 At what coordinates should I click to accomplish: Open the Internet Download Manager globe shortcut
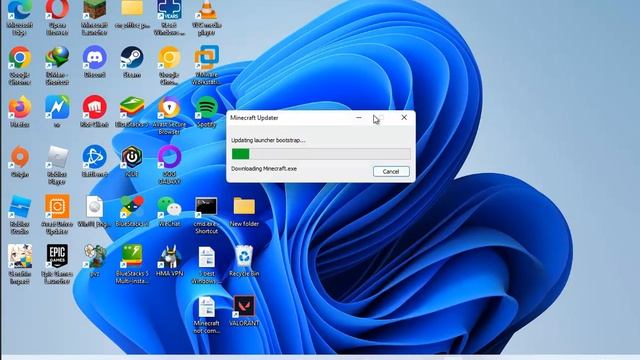[x=57, y=65]
